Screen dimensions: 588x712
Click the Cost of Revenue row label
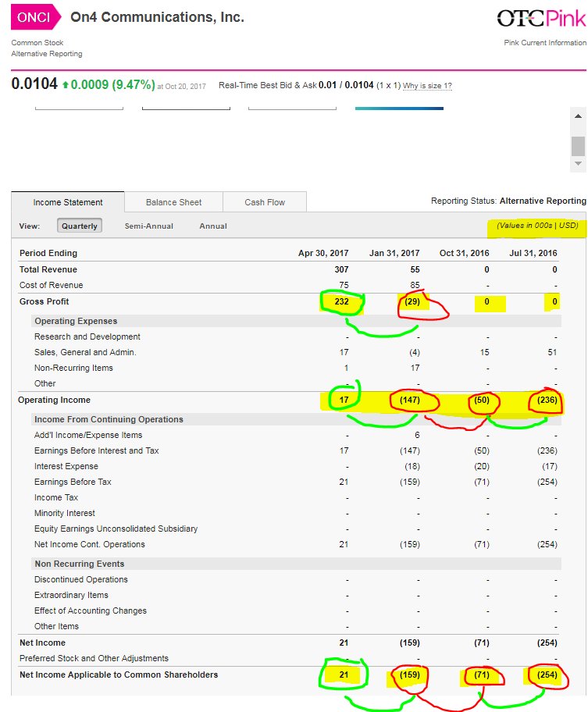click(x=51, y=285)
